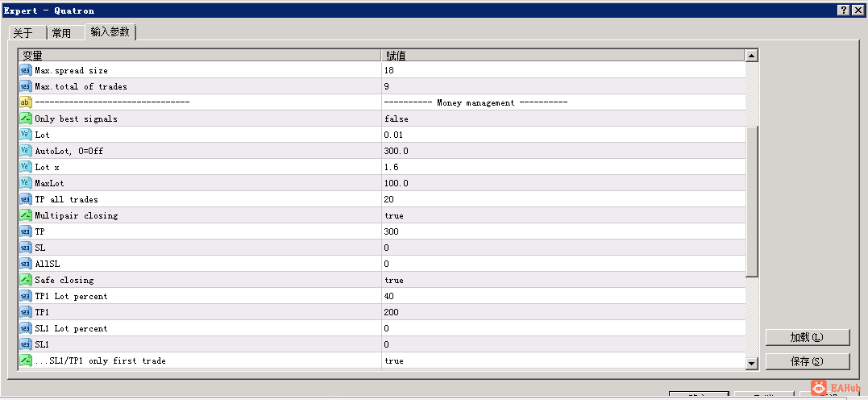Image resolution: width=868 pixels, height=400 pixels.
Task: Click the integer icon beside TP all trades
Action: coord(26,199)
